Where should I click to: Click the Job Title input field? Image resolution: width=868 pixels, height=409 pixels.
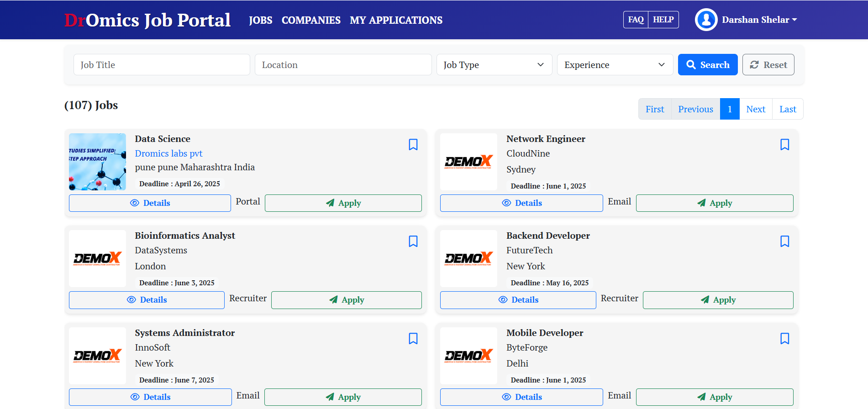tap(162, 65)
